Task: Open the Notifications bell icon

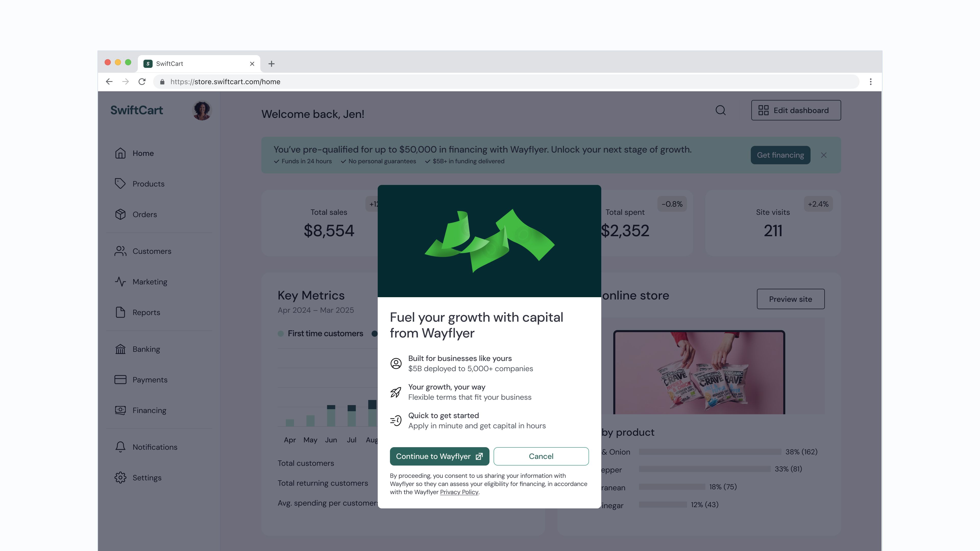Action: coord(120,447)
